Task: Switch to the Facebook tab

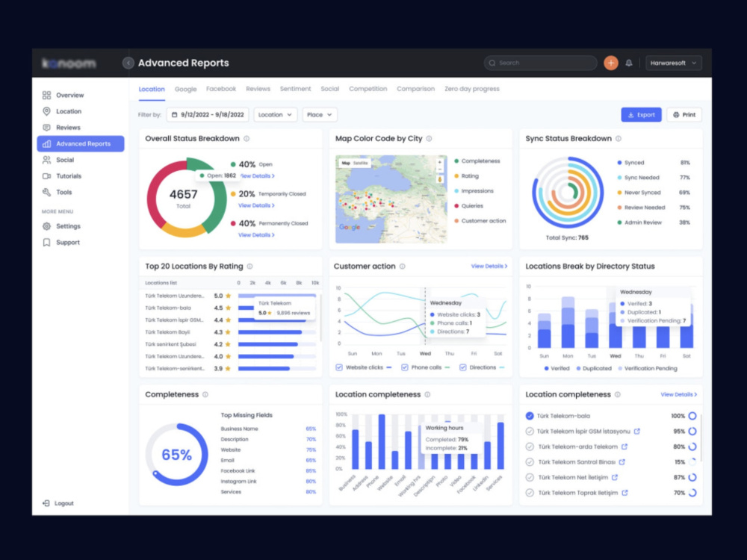Action: tap(220, 89)
